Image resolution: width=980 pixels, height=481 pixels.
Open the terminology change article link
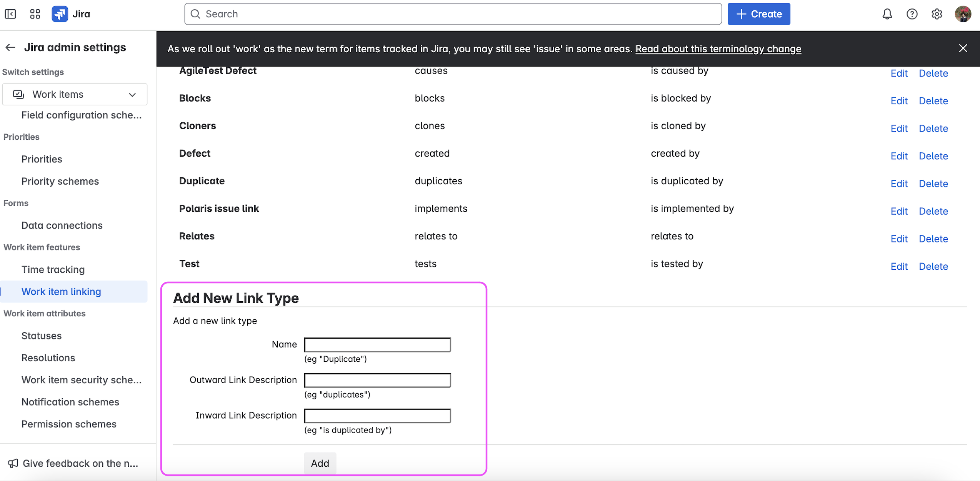click(718, 49)
